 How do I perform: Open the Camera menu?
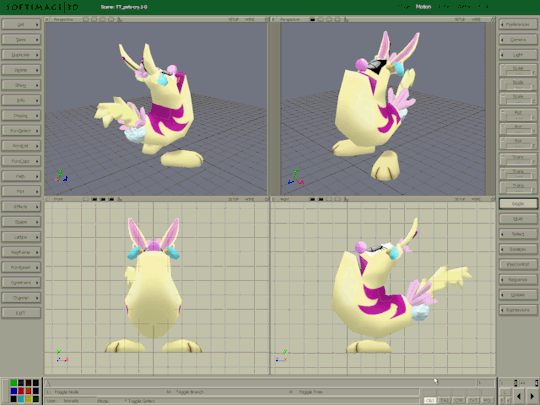coord(518,40)
